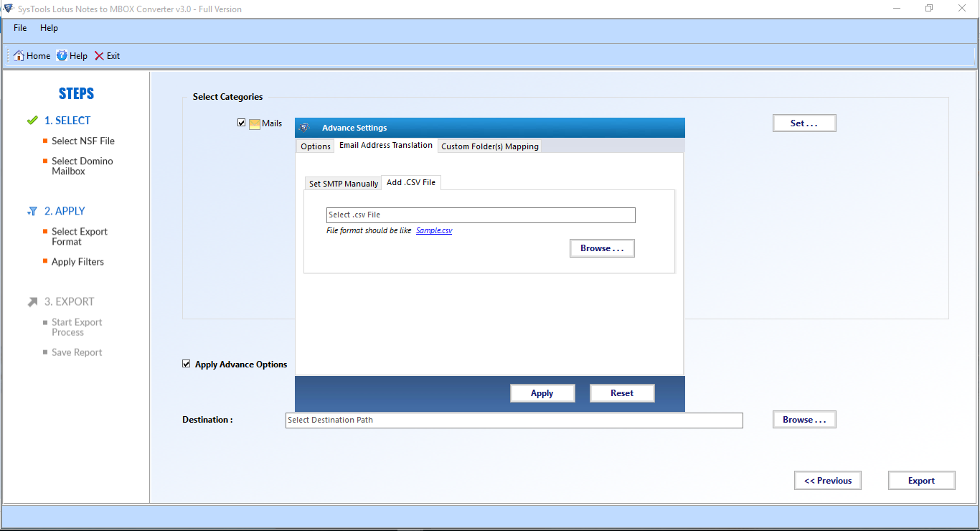Screen dimensions: 980x531
Task: Restore down the application window
Action: tap(929, 9)
